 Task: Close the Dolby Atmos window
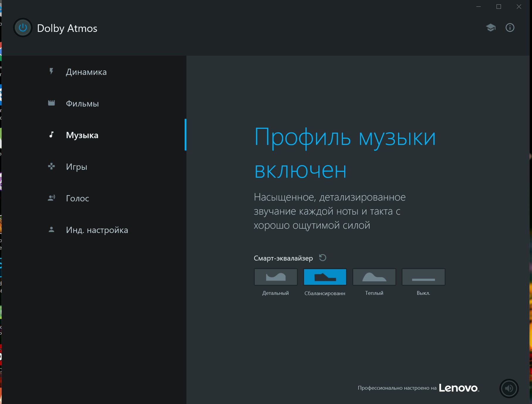[519, 7]
